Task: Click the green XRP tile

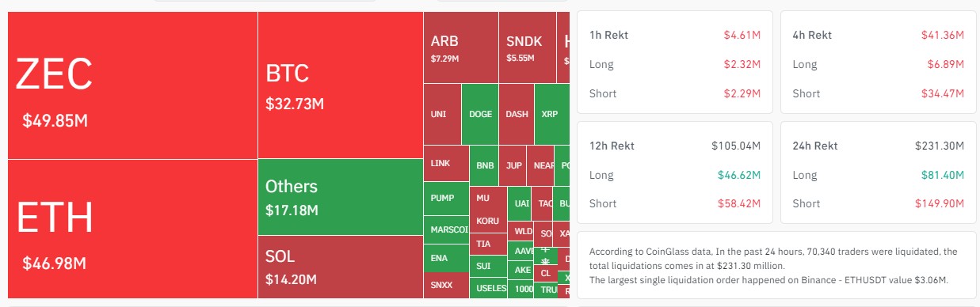Action: click(x=551, y=114)
